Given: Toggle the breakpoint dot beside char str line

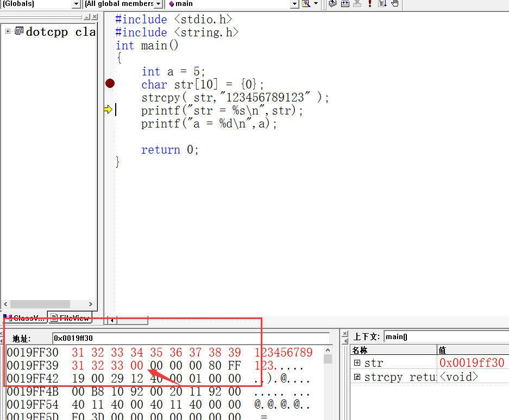Looking at the screenshot, I should (x=110, y=84).
